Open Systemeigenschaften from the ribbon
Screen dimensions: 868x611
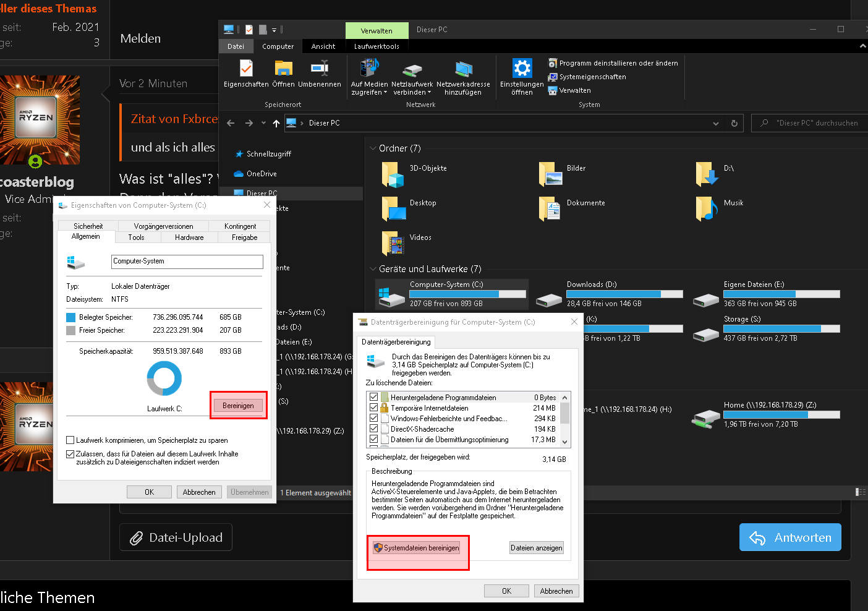587,77
